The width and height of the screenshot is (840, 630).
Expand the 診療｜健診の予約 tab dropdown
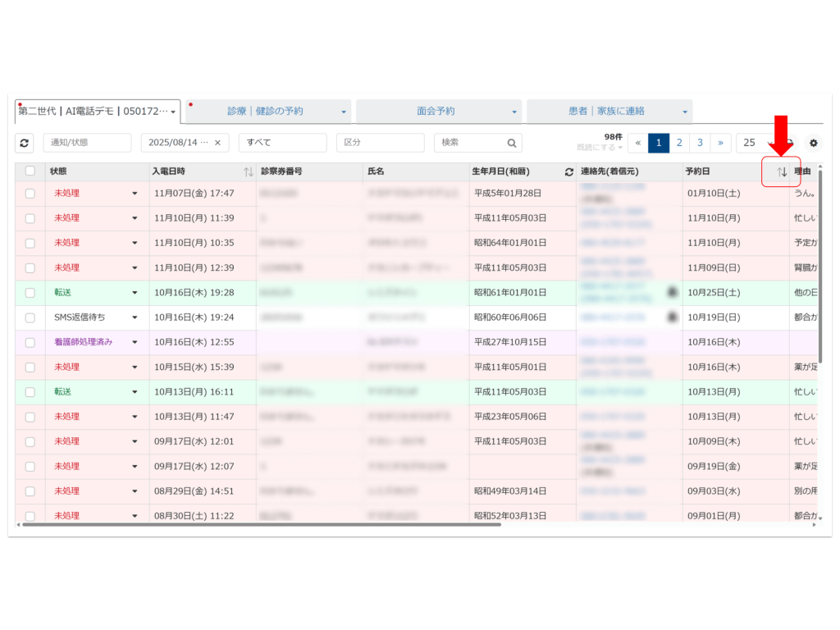click(x=344, y=112)
